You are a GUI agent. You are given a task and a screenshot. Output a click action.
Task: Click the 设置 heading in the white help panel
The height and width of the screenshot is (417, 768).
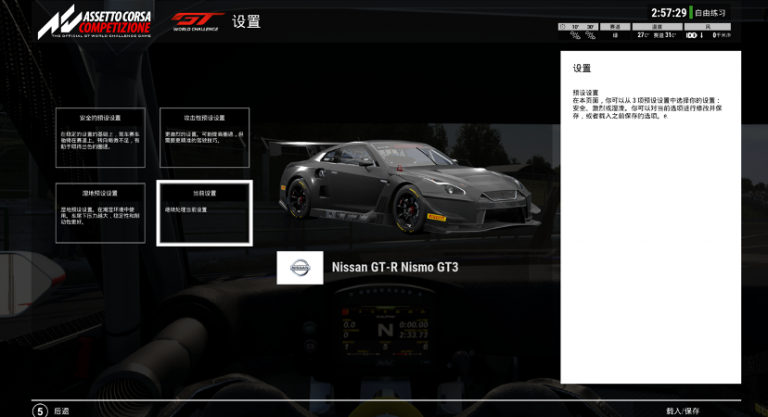(582, 68)
